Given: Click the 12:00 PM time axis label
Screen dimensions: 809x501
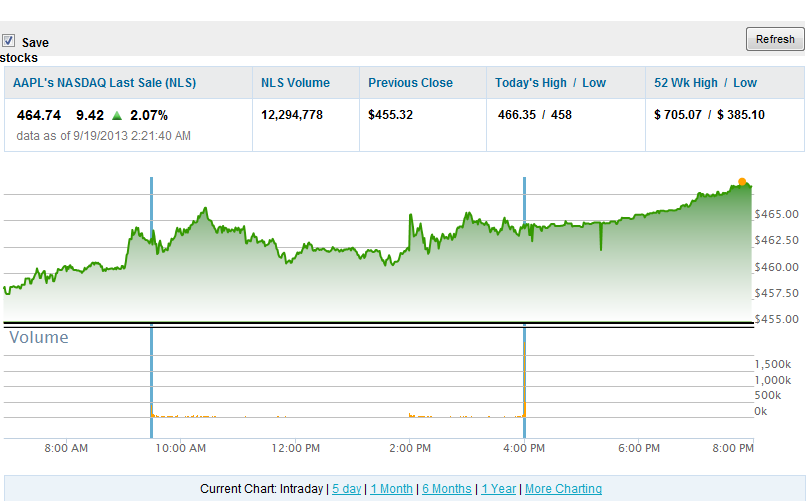Looking at the screenshot, I should pos(297,448).
